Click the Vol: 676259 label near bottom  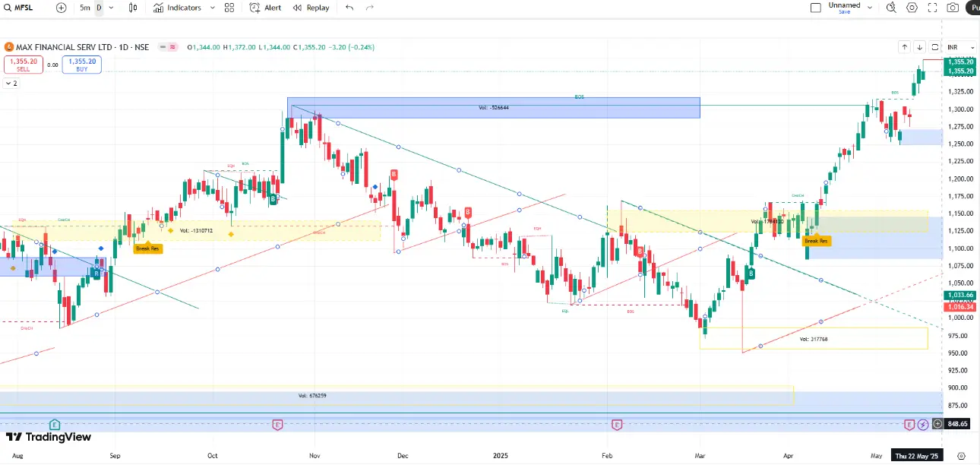tap(312, 396)
